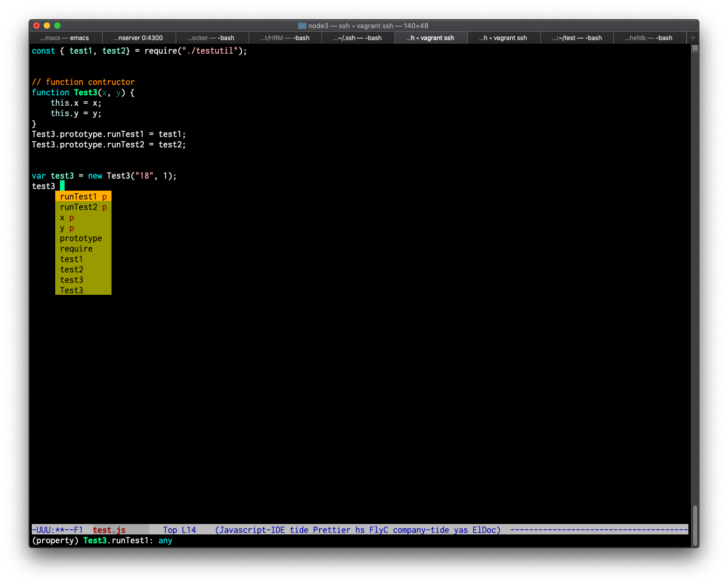Click the folder icon in the window title bar
The width and height of the screenshot is (728, 586).
(301, 25)
